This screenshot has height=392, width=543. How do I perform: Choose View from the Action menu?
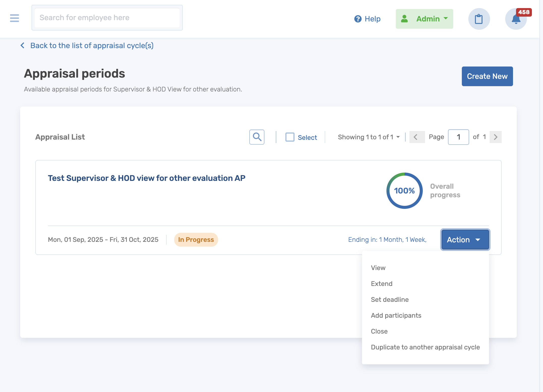click(378, 268)
